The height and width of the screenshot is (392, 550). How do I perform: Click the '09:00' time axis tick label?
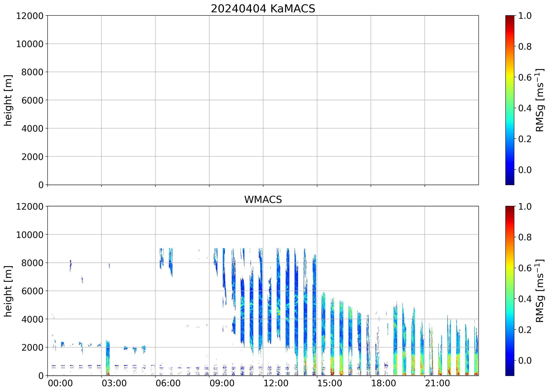[222, 383]
